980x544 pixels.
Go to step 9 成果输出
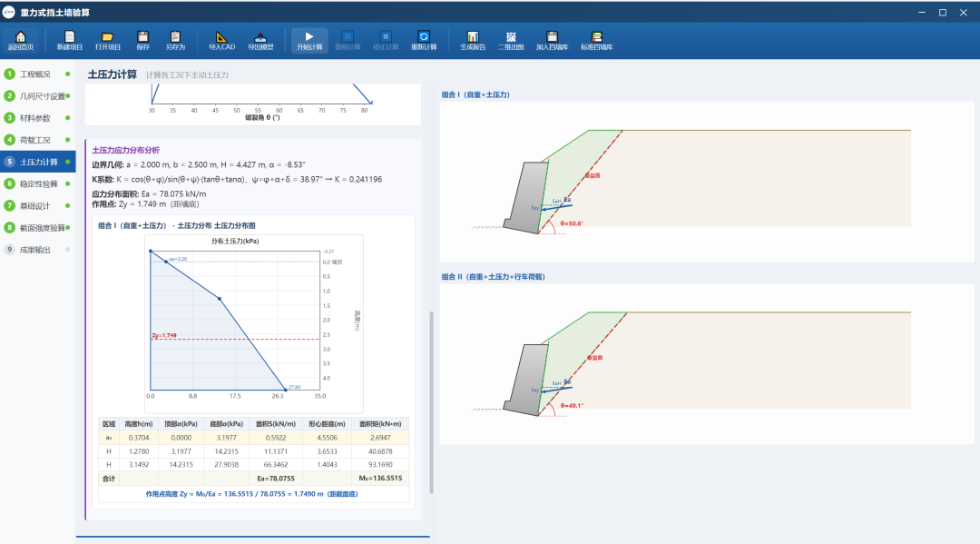pyautogui.click(x=37, y=250)
